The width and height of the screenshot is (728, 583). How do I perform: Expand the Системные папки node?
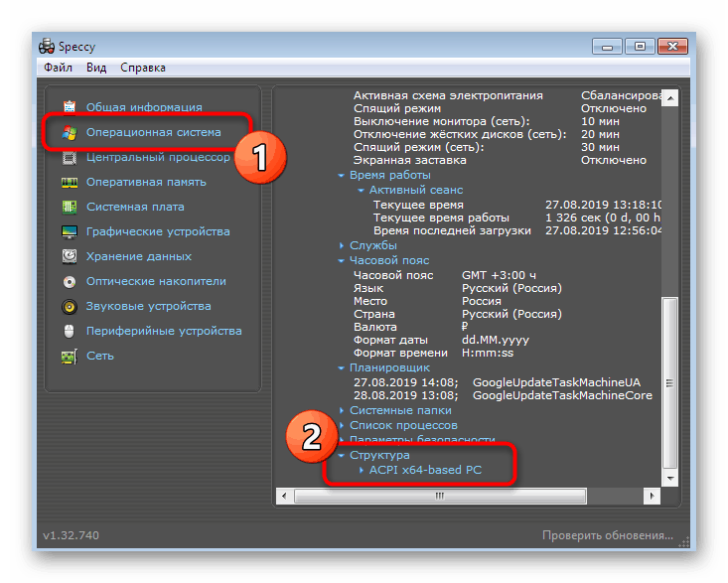(342, 411)
